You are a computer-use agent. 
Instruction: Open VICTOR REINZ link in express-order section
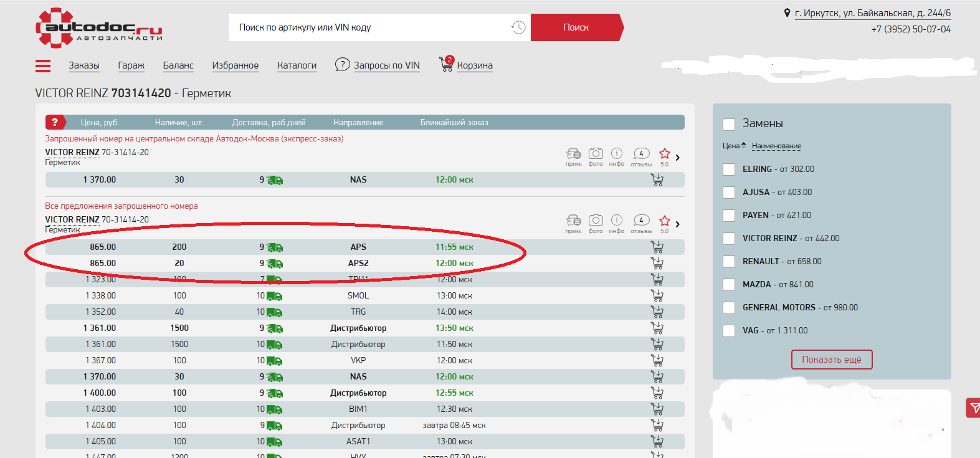[x=72, y=152]
